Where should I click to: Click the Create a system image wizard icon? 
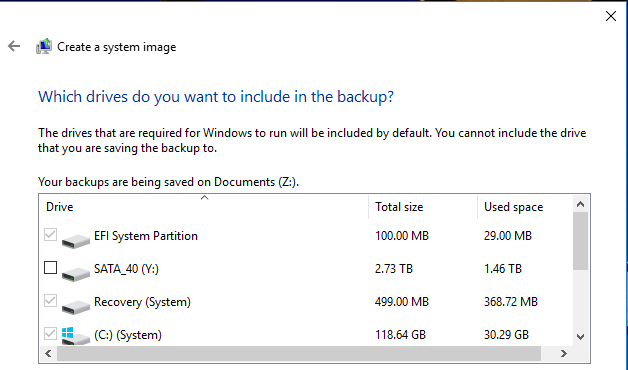[44, 46]
